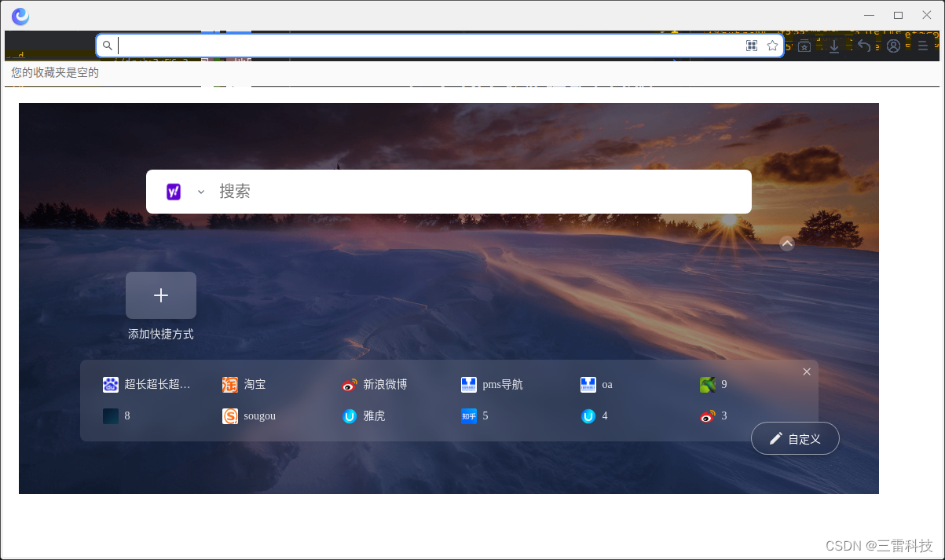Image resolution: width=945 pixels, height=560 pixels.
Task: Click the undo arrow icon in the toolbar
Action: click(x=863, y=46)
